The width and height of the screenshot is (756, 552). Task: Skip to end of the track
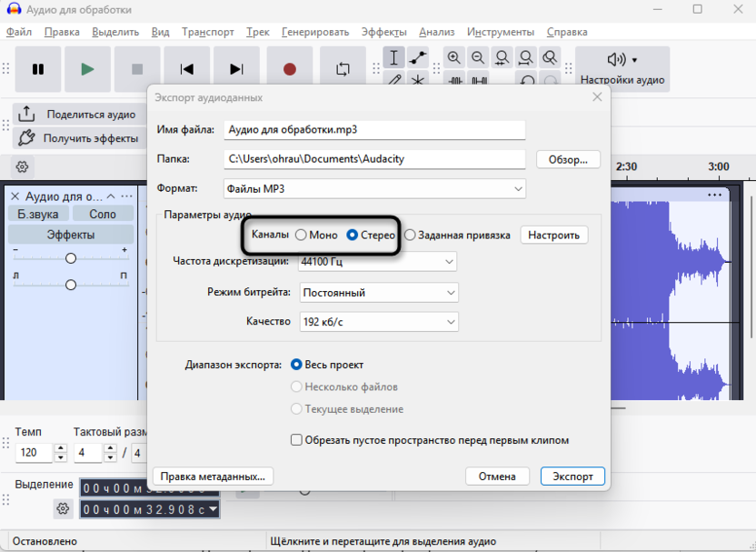236,69
